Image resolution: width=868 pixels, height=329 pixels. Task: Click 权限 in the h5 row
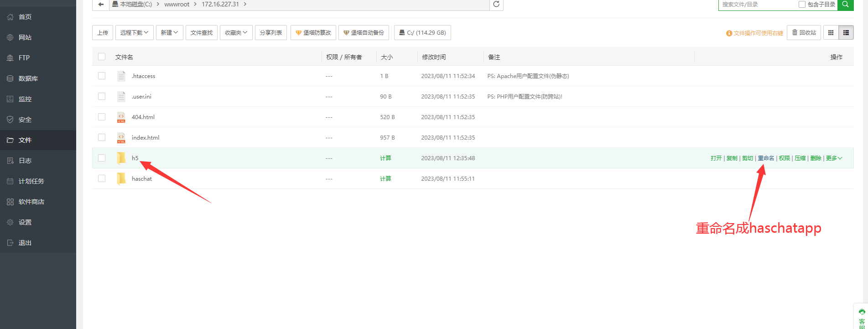click(x=784, y=158)
